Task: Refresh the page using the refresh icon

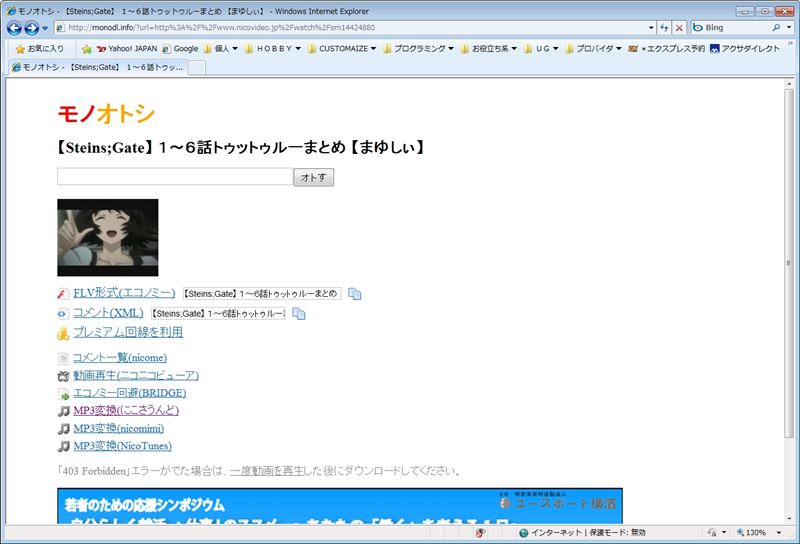Action: point(664,28)
